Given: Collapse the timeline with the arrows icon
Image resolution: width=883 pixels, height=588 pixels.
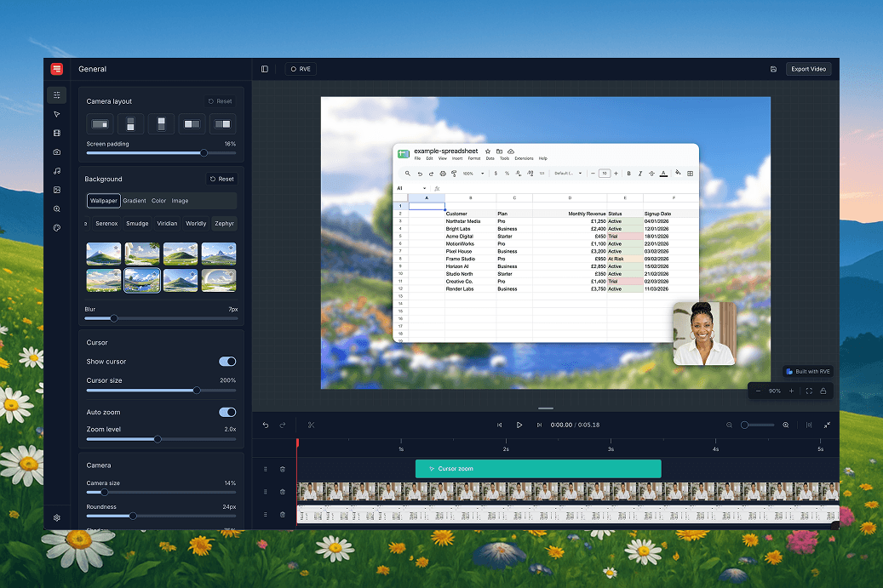Looking at the screenshot, I should (x=828, y=425).
